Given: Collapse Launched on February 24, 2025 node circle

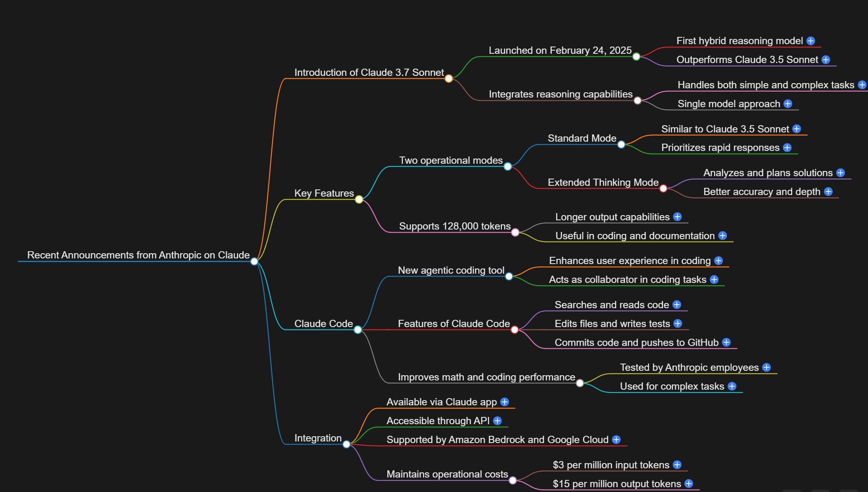Looking at the screenshot, I should point(636,57).
